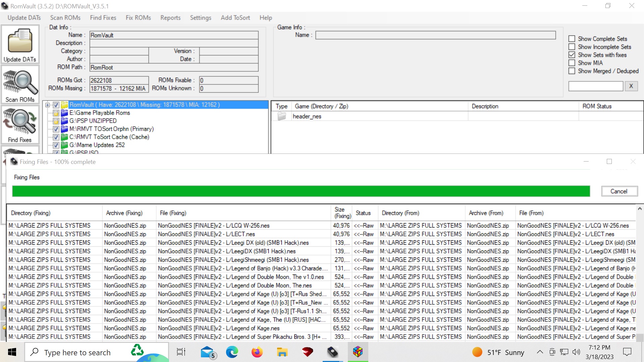Sort by Directory (Fixing) column header
The width and height of the screenshot is (644, 362).
pos(55,213)
